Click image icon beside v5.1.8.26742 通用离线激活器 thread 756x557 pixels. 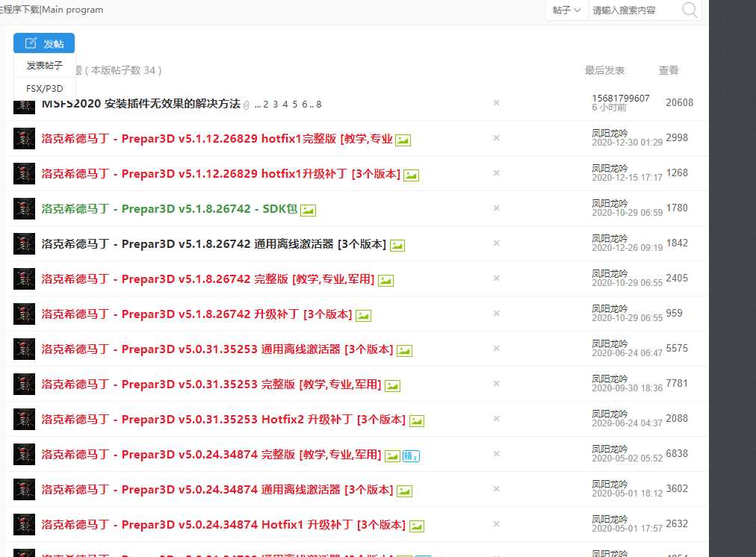point(397,246)
